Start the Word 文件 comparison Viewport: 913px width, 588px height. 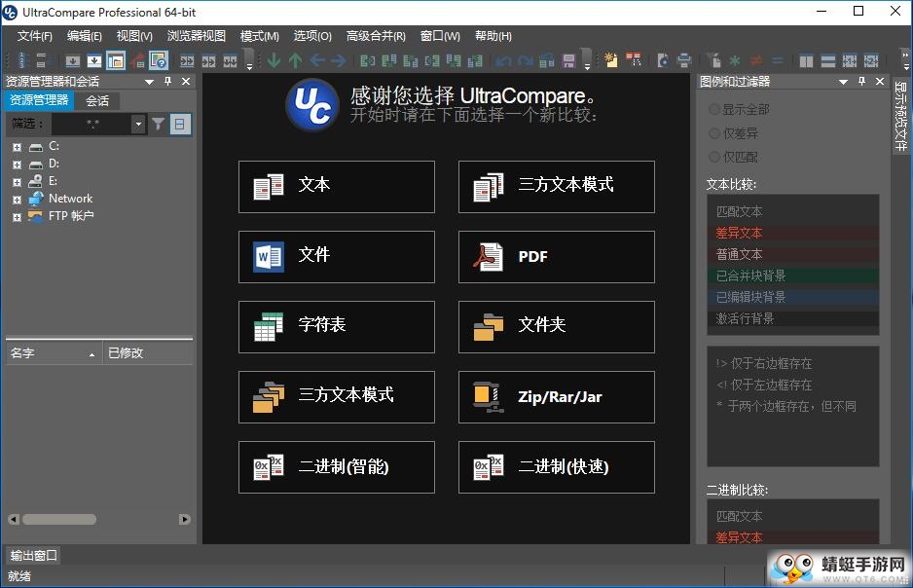click(x=337, y=257)
